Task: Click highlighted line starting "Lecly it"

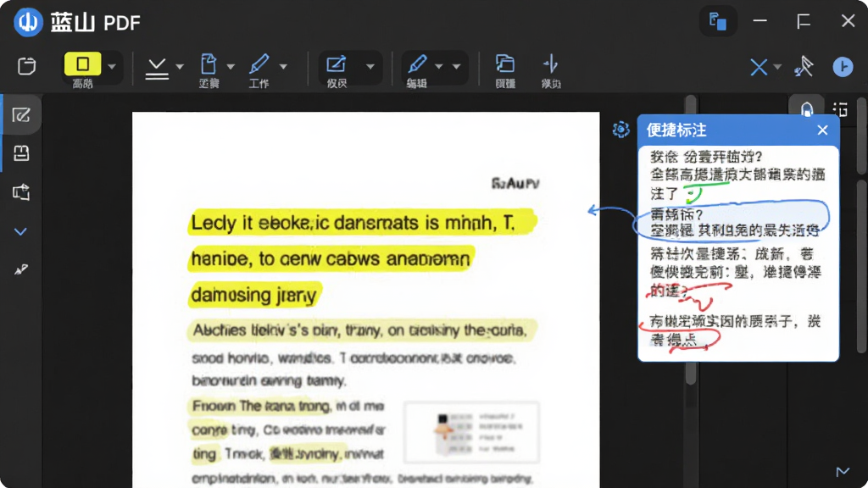Action: point(363,223)
